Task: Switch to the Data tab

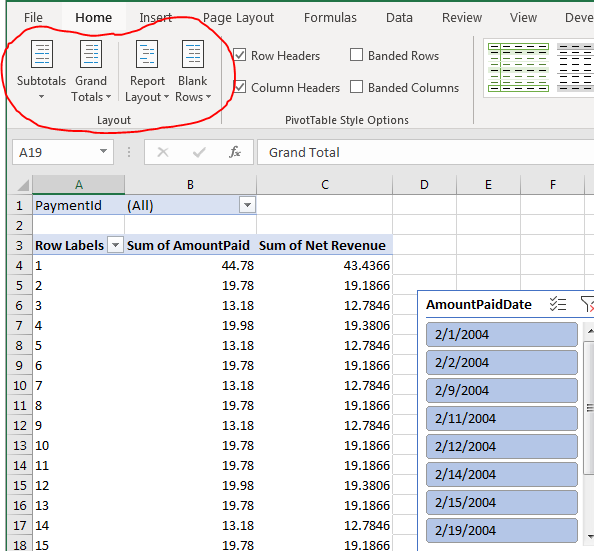Action: pos(399,17)
